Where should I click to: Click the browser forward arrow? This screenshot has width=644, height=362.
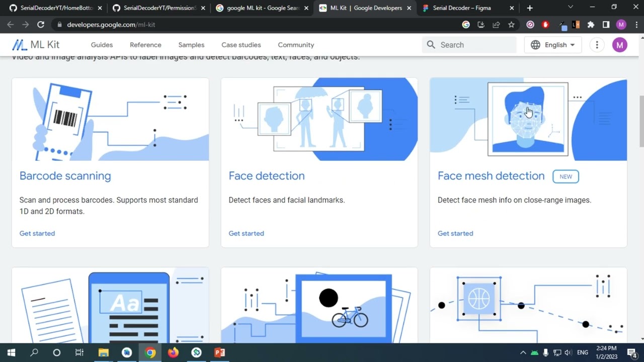click(26, 25)
